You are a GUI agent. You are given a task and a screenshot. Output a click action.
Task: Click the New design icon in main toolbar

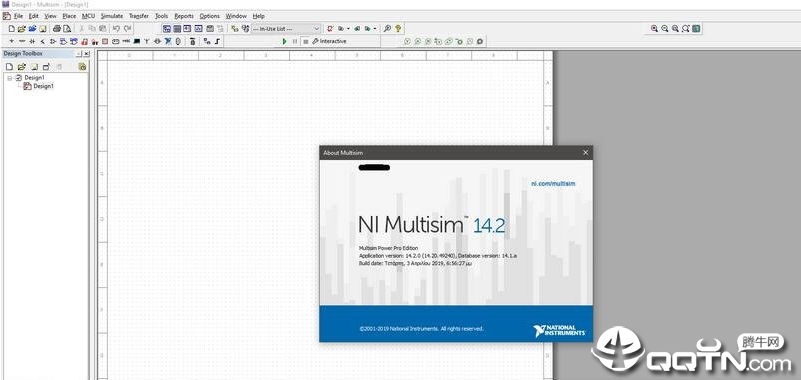coord(11,29)
